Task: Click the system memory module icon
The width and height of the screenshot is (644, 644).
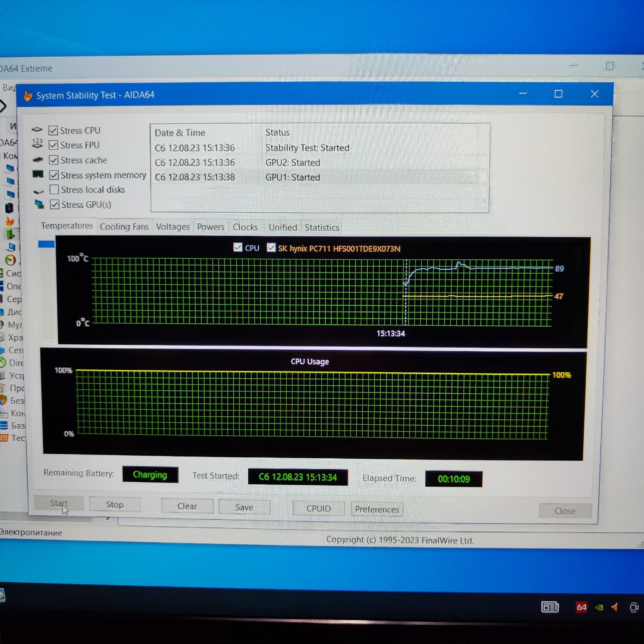Action: (38, 174)
